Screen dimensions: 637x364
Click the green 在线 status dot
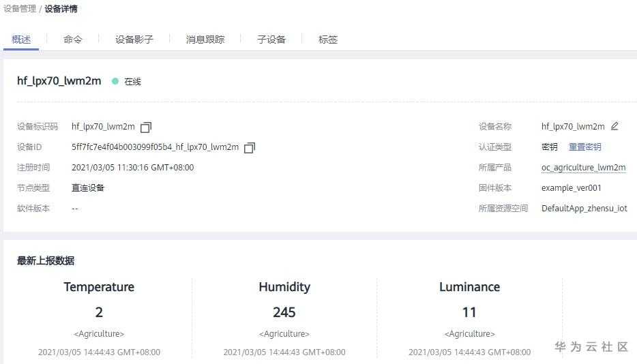115,81
